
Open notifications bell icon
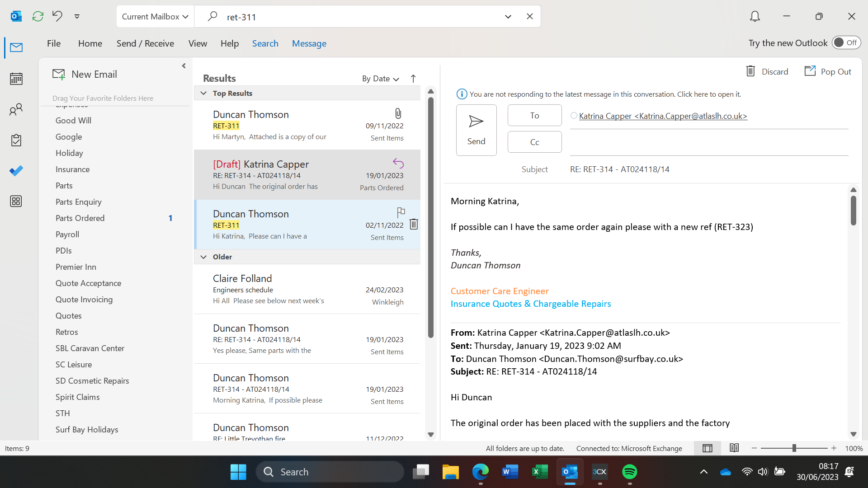pyautogui.click(x=755, y=16)
